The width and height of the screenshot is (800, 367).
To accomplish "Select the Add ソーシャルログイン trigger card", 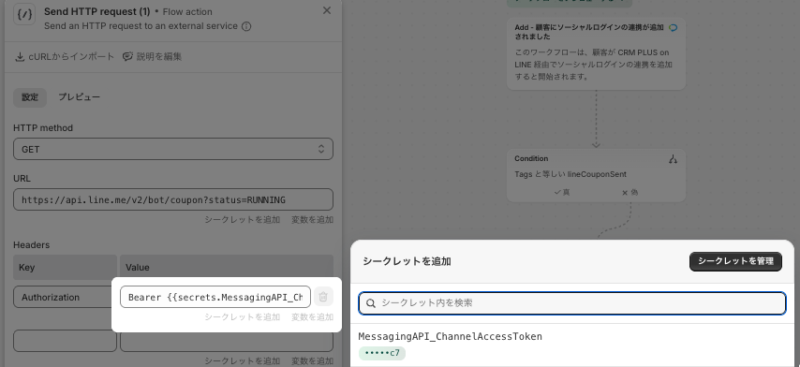I will [x=596, y=54].
